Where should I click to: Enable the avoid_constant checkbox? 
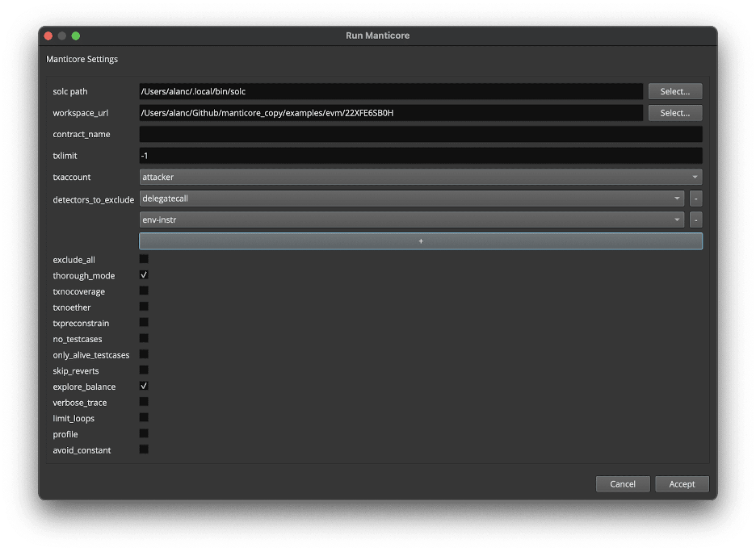tap(144, 450)
